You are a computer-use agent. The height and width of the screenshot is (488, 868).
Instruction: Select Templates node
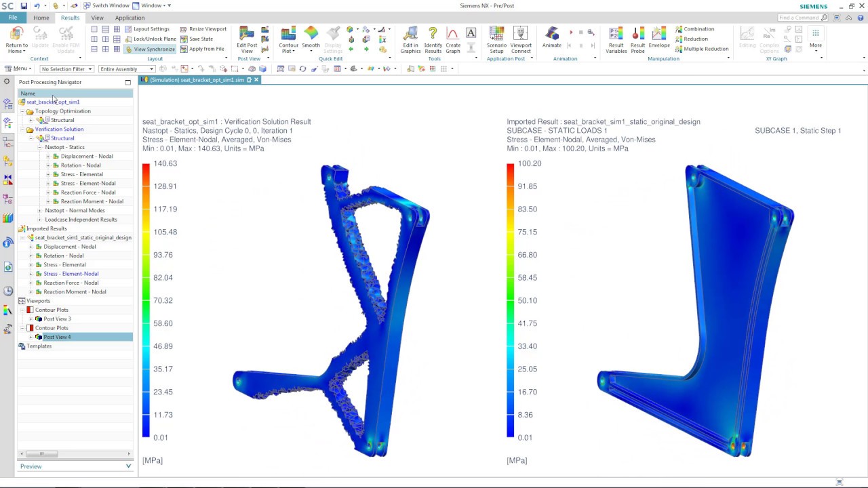click(39, 346)
